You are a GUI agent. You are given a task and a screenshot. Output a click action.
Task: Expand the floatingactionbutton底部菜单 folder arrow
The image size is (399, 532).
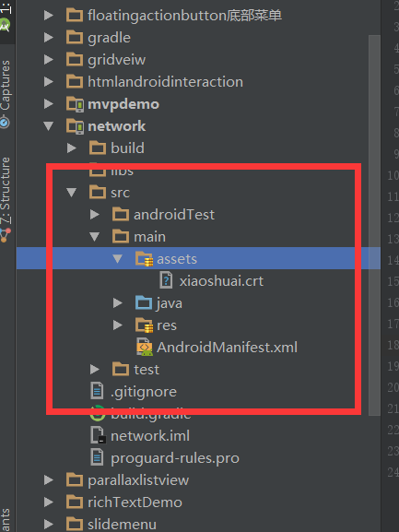pyautogui.click(x=49, y=16)
